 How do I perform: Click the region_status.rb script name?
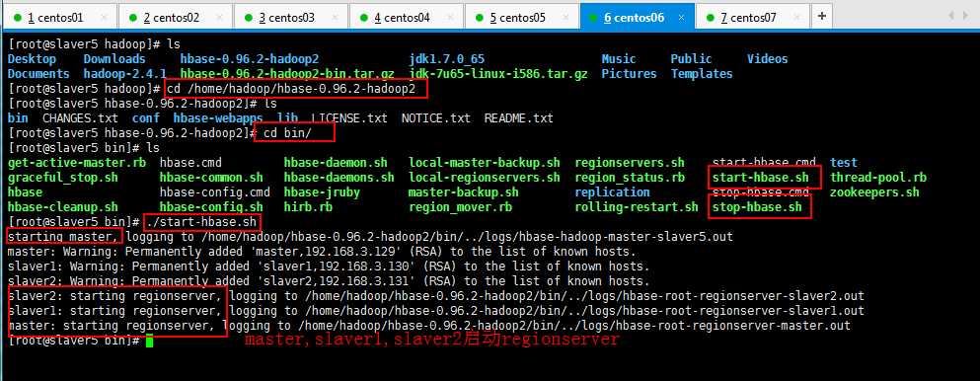click(630, 178)
